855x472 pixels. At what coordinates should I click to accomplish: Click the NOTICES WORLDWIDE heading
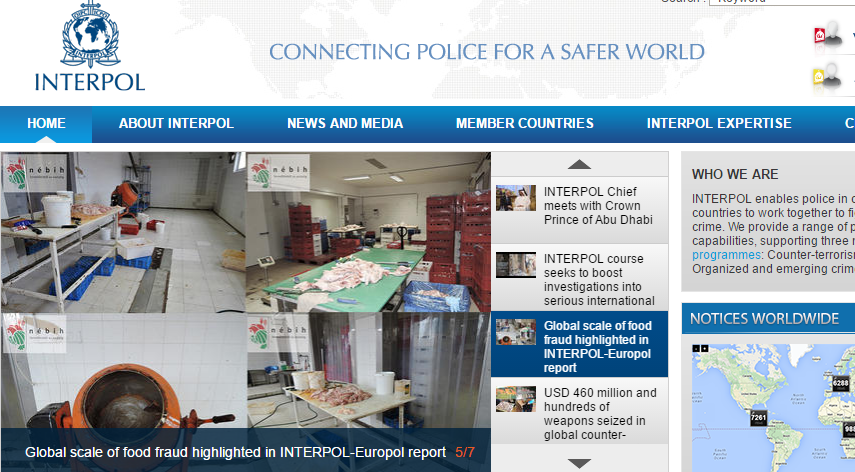(x=764, y=319)
